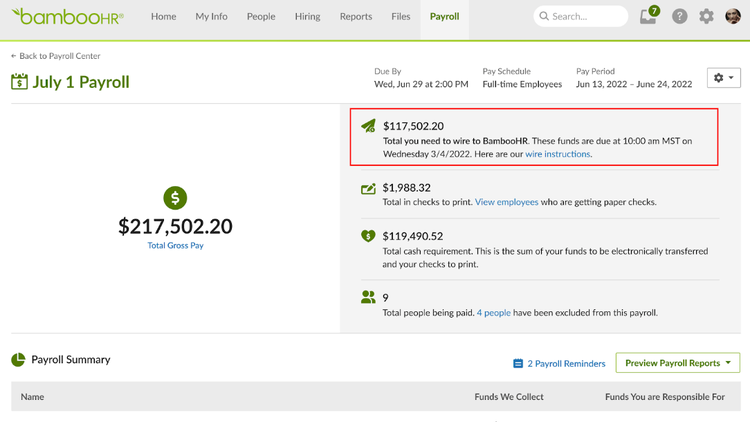750x422 pixels.
Task: Click the BambooHR logo
Action: [67, 16]
